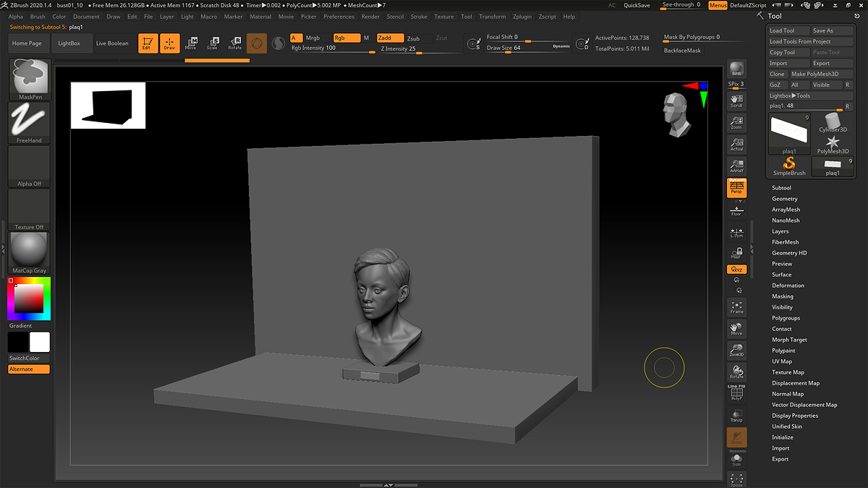Image resolution: width=868 pixels, height=488 pixels.
Task: Choose the Cylinder3D tool
Action: coord(833,122)
